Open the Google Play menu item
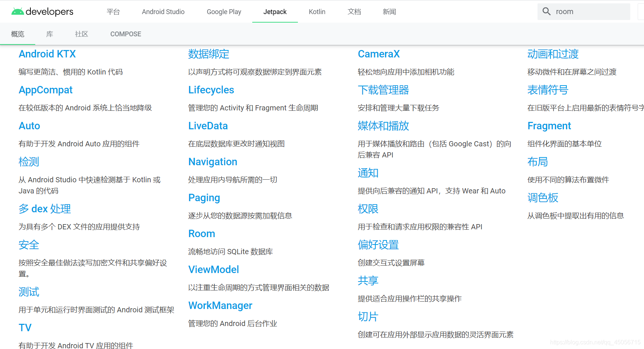 pos(224,11)
